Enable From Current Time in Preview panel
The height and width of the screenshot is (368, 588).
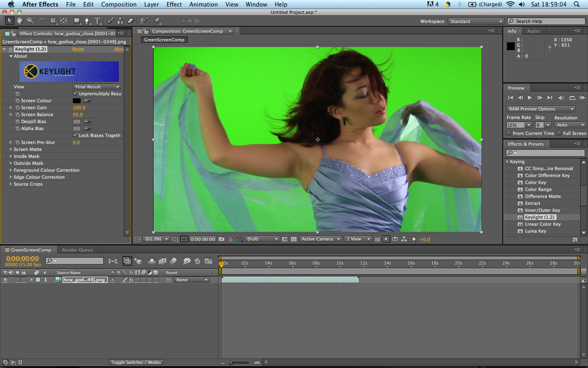508,133
